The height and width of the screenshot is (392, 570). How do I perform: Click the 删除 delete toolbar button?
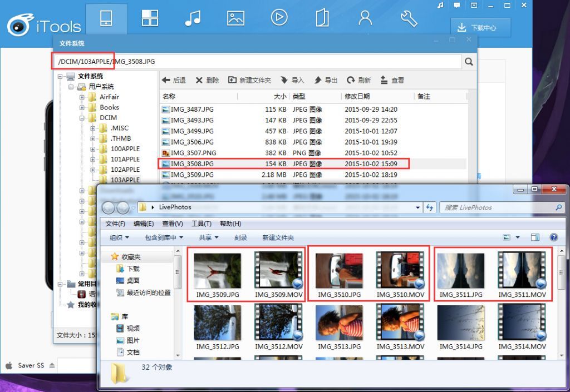pos(207,80)
